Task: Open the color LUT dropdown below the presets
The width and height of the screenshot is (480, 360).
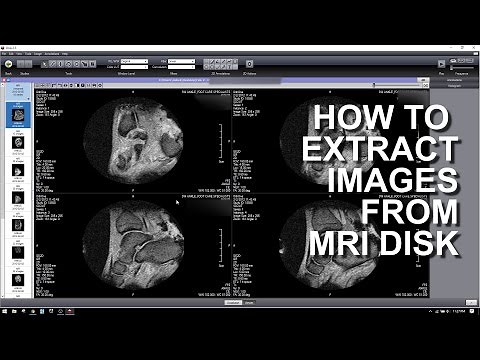Action: pyautogui.click(x=134, y=67)
